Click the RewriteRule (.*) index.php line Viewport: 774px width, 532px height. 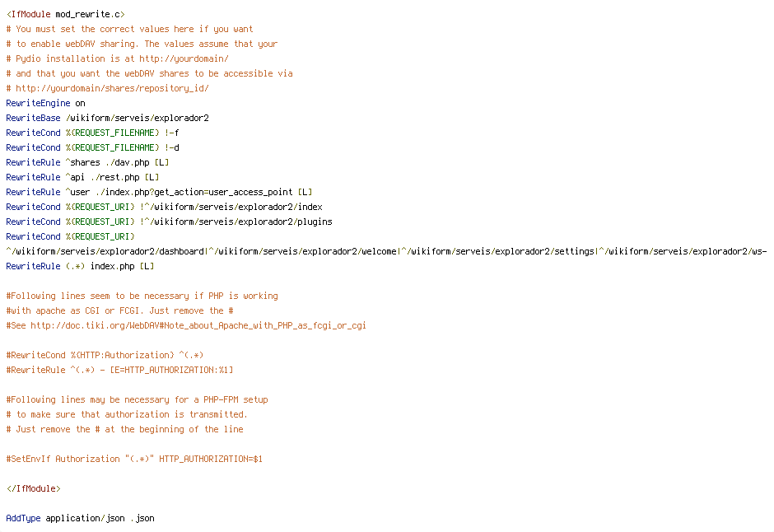80,266
